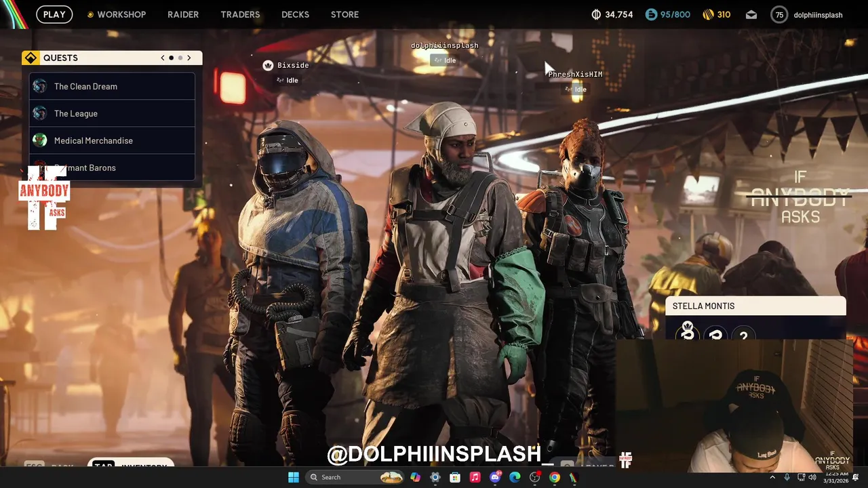This screenshot has width=868, height=488.
Task: Open the Medical Merchandise quest
Action: (112, 140)
